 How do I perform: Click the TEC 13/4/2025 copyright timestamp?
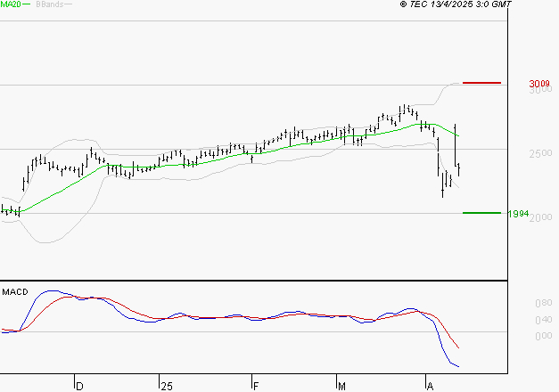click(456, 4)
